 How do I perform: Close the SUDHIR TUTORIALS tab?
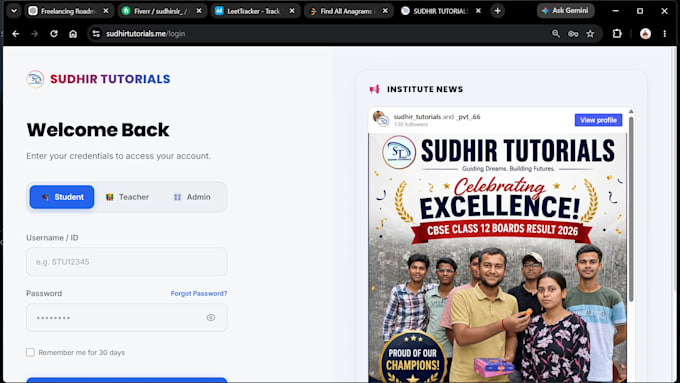478,11
